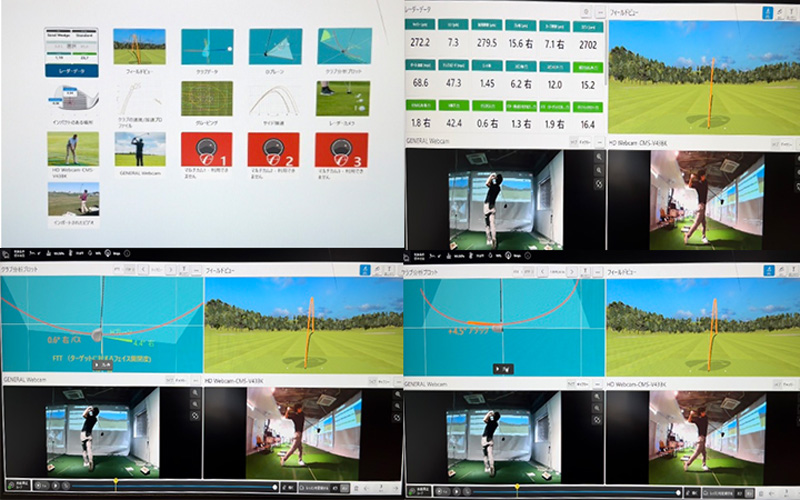
Task: Open the インパクトのある場所 impact location tile
Action: coord(69,101)
